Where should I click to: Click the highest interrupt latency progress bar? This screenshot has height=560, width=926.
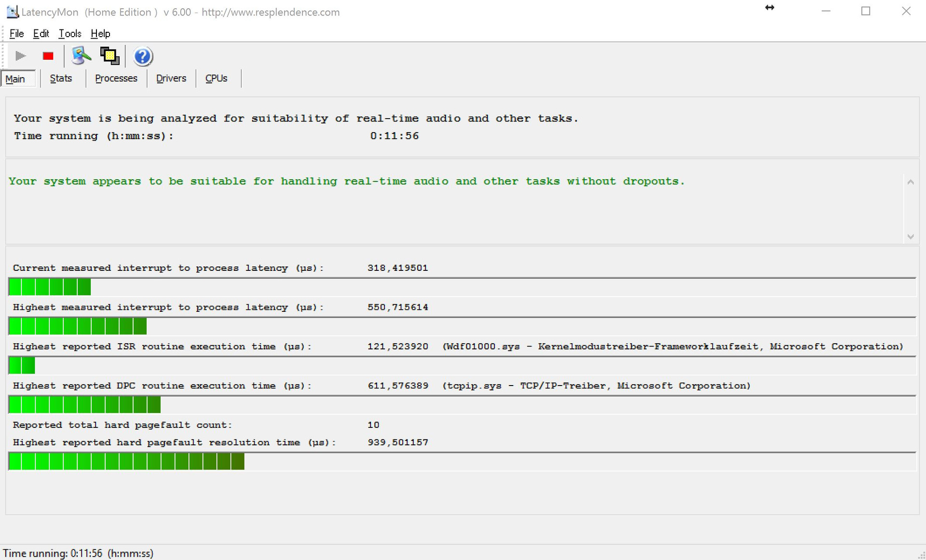pos(462,326)
